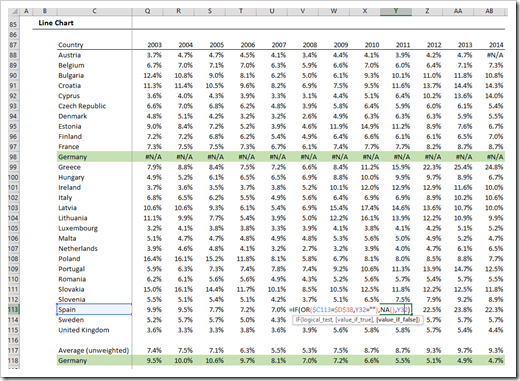Image resolution: width=520 pixels, height=381 pixels.
Task: Select Greece's 2013 value 25.4%
Action: click(x=464, y=167)
